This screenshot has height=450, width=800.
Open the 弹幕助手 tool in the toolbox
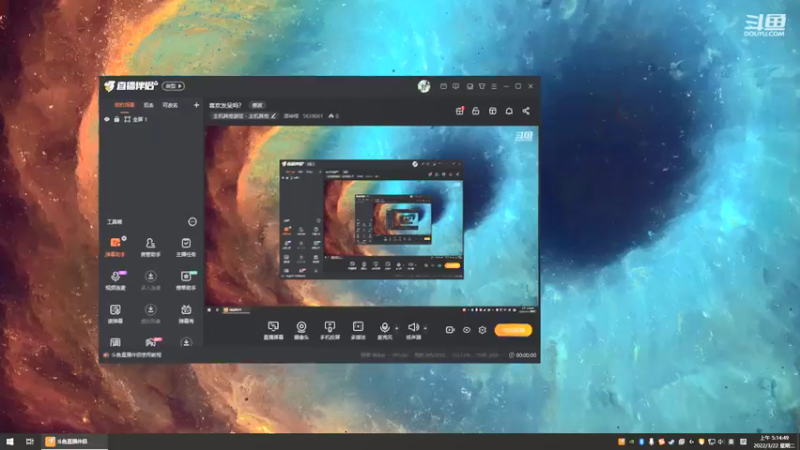pyautogui.click(x=115, y=246)
